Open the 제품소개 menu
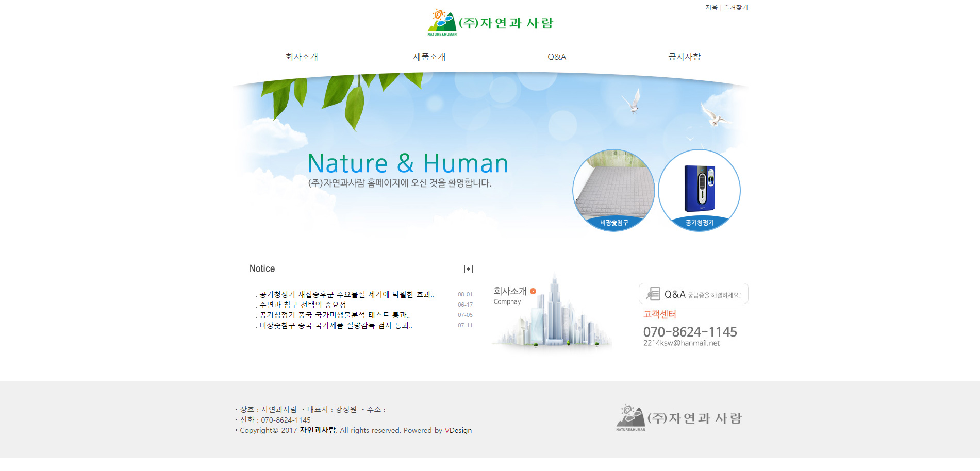The image size is (980, 471). pos(429,57)
